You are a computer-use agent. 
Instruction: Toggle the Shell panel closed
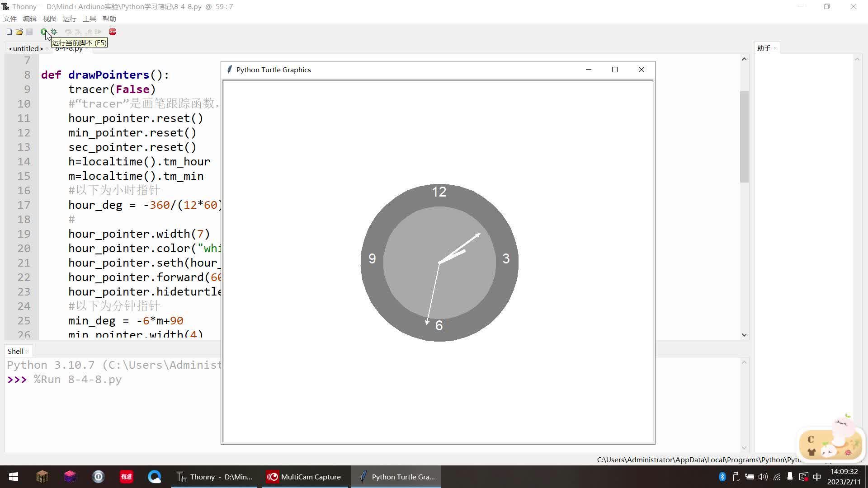click(x=26, y=351)
